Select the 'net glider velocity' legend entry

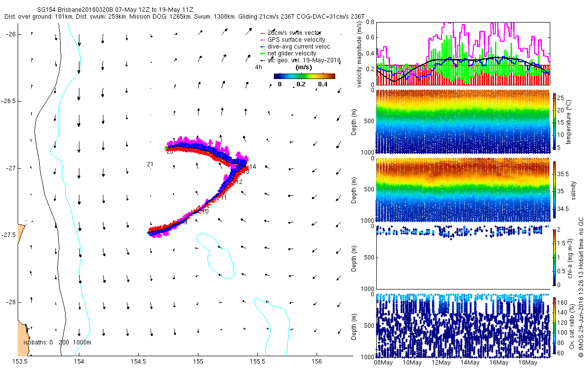pyautogui.click(x=288, y=53)
